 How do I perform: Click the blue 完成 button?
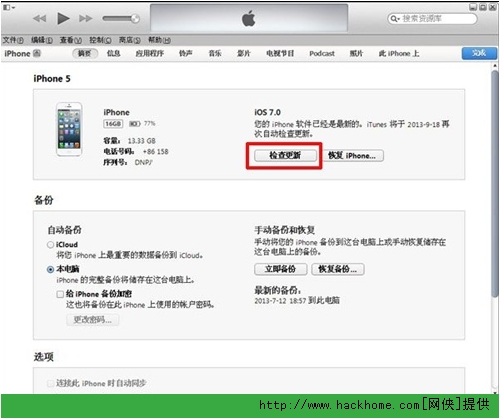[x=479, y=53]
